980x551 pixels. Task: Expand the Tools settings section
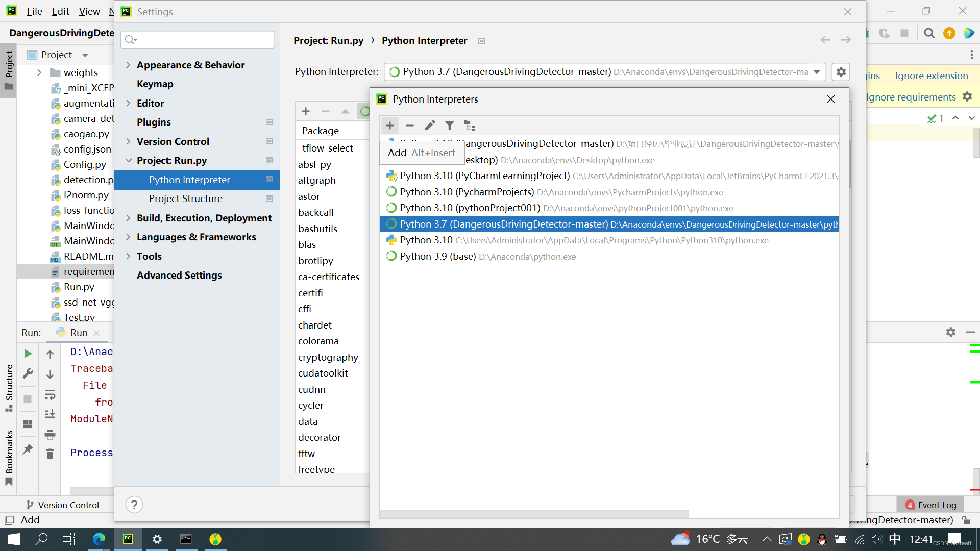click(x=128, y=256)
